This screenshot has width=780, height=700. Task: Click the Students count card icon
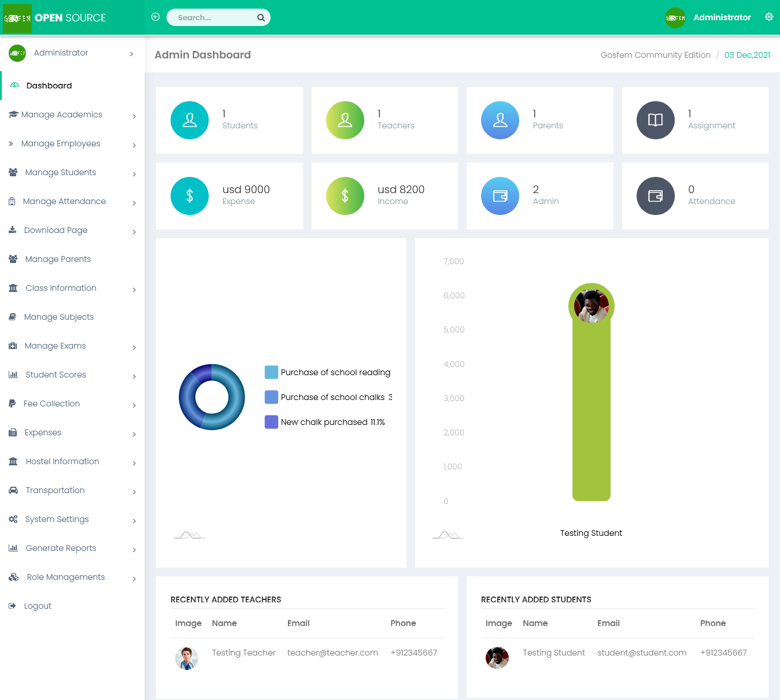click(190, 120)
